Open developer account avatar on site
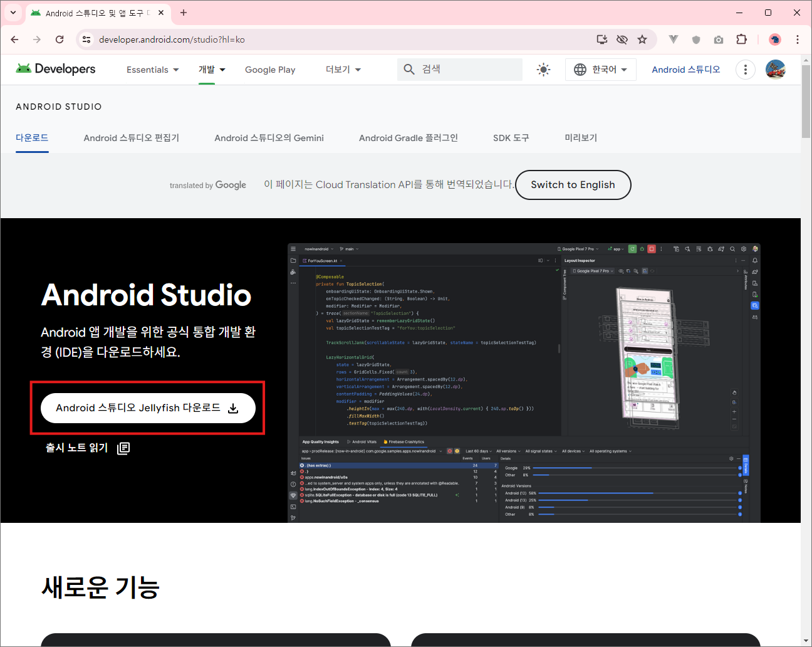 tap(776, 70)
